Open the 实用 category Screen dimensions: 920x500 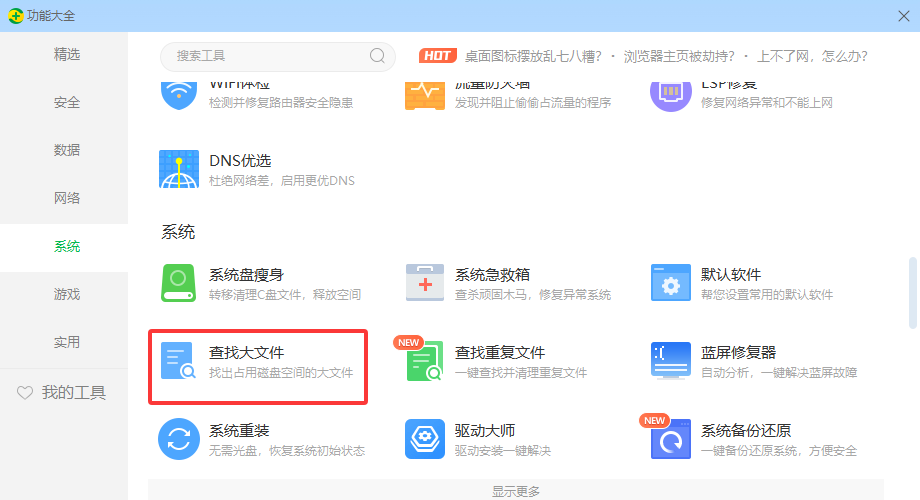click(x=66, y=342)
